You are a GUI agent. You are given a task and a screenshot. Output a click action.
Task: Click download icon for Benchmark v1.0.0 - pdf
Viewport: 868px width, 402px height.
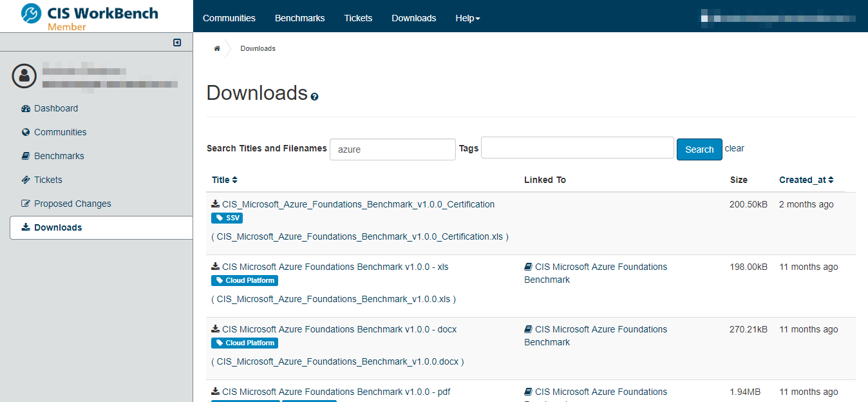click(x=216, y=392)
